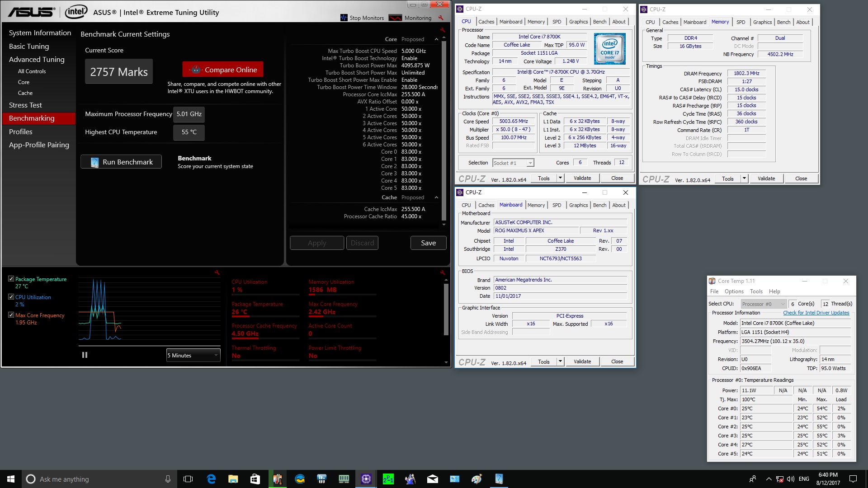
Task: Pause the monitoring graph
Action: [85, 355]
